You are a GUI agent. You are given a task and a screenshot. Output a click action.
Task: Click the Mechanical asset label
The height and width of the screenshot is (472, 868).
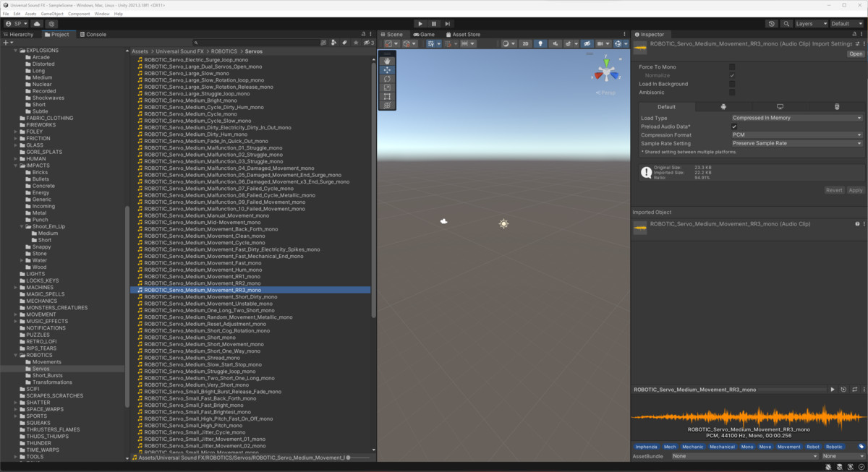[722, 447]
